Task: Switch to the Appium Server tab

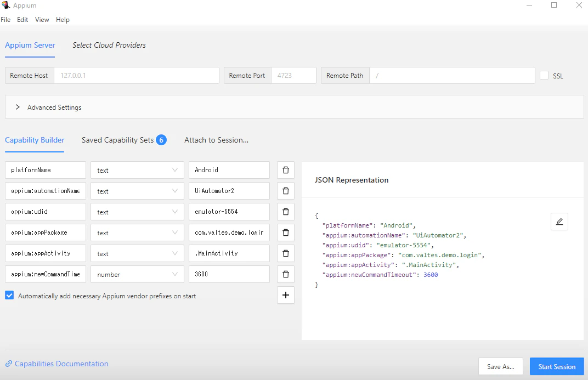Action: [x=30, y=45]
